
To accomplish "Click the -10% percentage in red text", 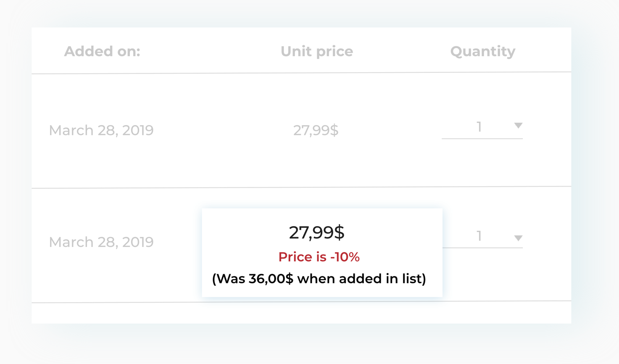I will pos(345,257).
